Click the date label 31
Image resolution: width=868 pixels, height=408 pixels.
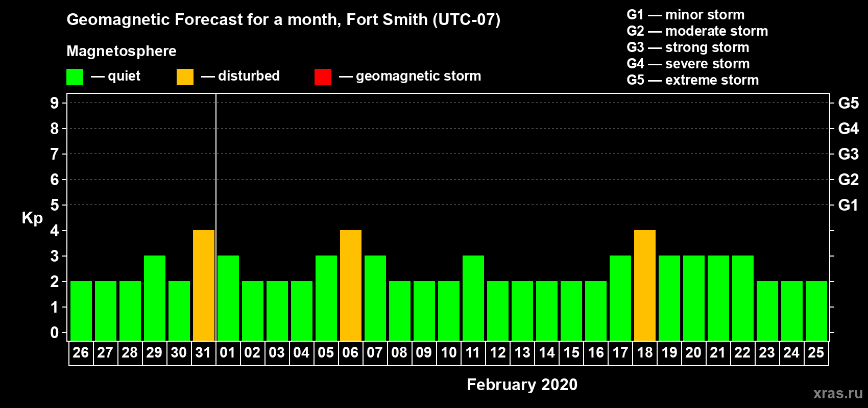(x=203, y=352)
